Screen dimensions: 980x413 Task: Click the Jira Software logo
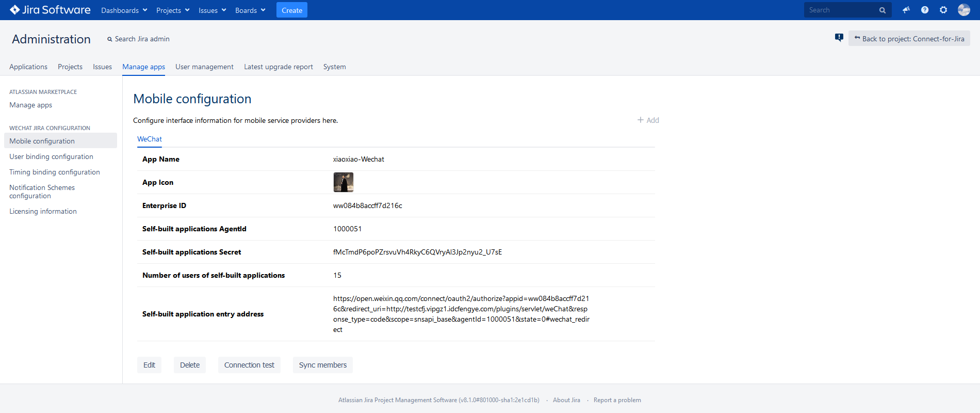pyautogui.click(x=50, y=10)
